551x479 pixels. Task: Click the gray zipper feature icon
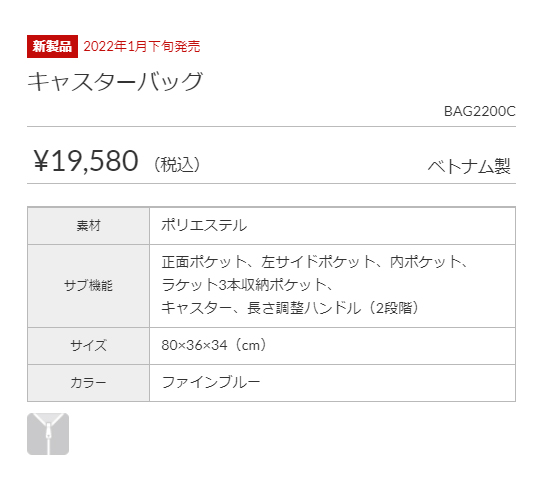tap(48, 434)
